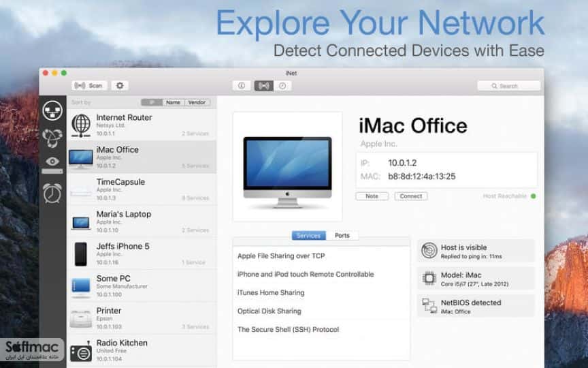Select the TimeCapsule row name
This screenshot has width=588, height=368.
(x=120, y=182)
